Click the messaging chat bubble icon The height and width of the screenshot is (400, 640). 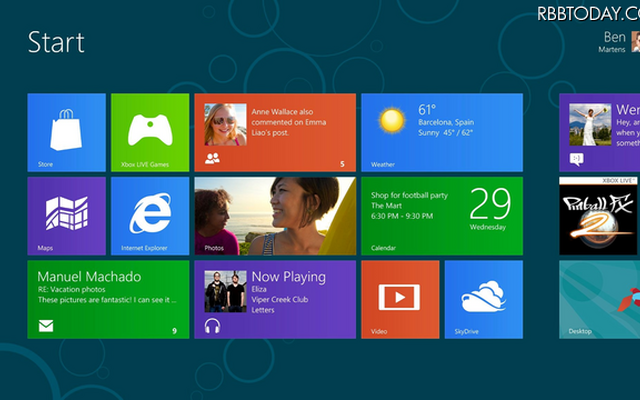pos(576,159)
